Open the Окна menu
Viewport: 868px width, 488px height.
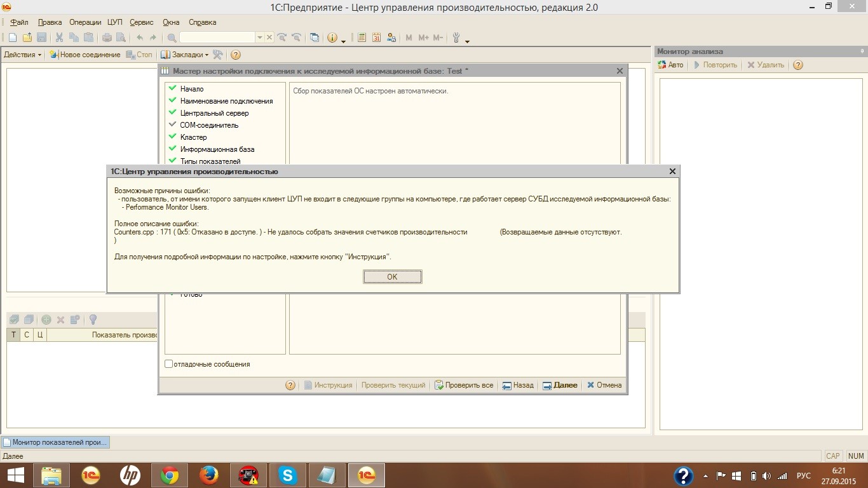pos(171,22)
